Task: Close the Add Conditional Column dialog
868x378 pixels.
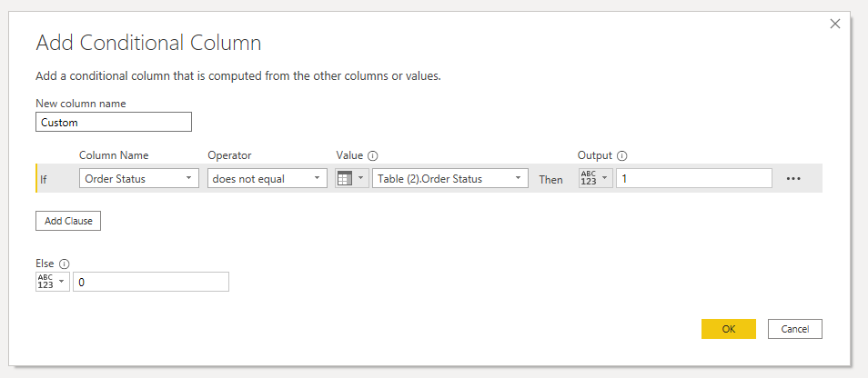Action: click(x=835, y=24)
